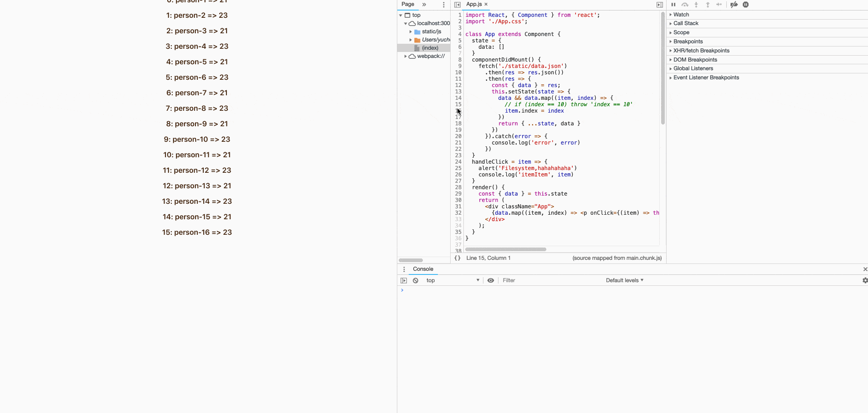Open console settings gear

tap(865, 280)
